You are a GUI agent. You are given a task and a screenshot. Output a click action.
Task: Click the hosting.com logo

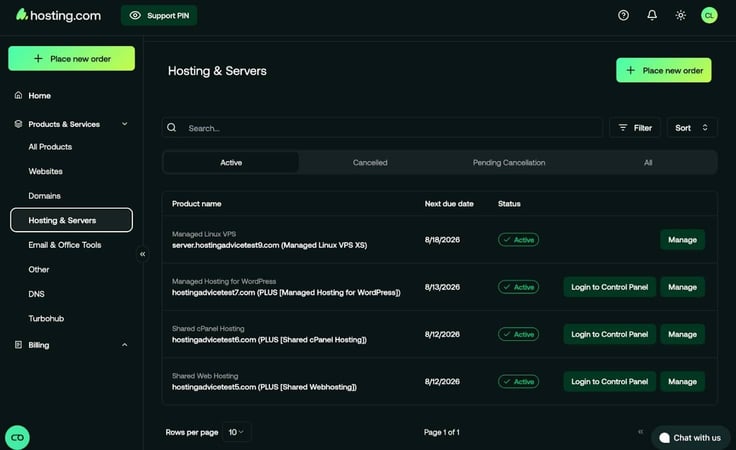point(58,15)
